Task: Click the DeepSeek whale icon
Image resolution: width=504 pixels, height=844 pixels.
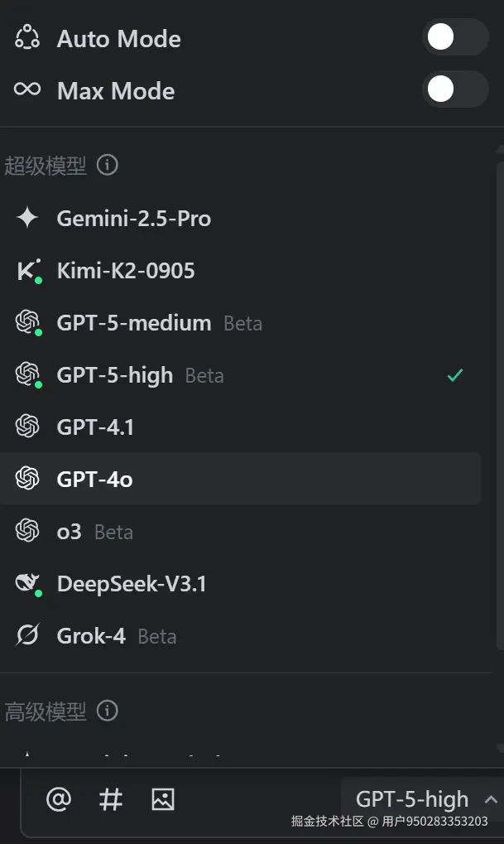Action: tap(28, 585)
